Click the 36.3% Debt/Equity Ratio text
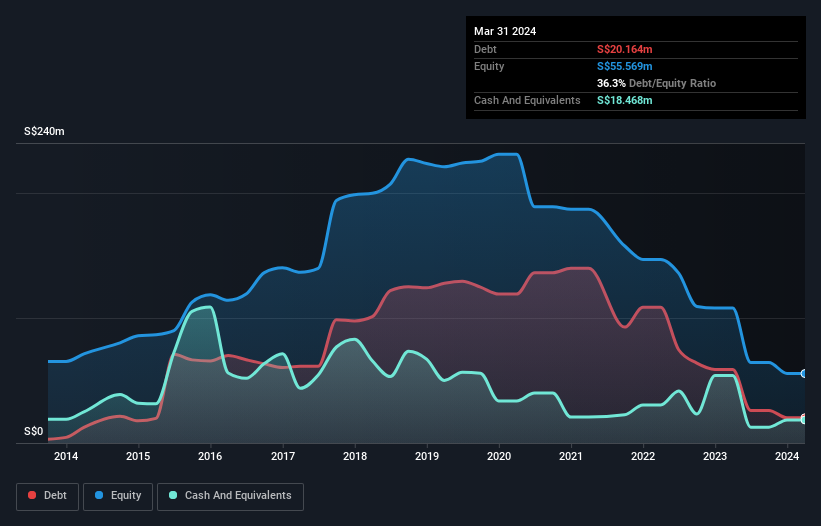This screenshot has width=821, height=526. pos(656,83)
